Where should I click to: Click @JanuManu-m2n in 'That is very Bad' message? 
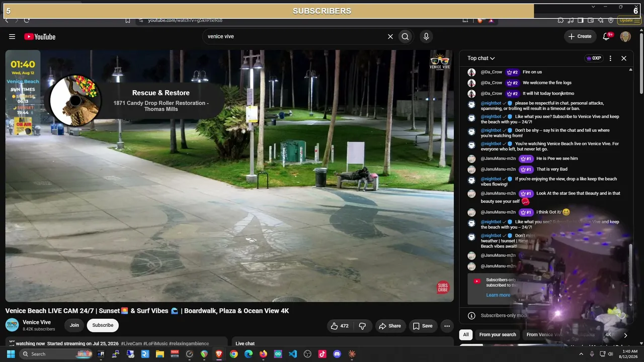(x=498, y=169)
